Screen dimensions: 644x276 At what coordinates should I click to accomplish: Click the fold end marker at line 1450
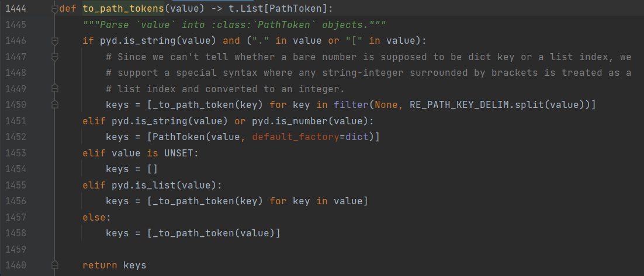tap(54, 104)
